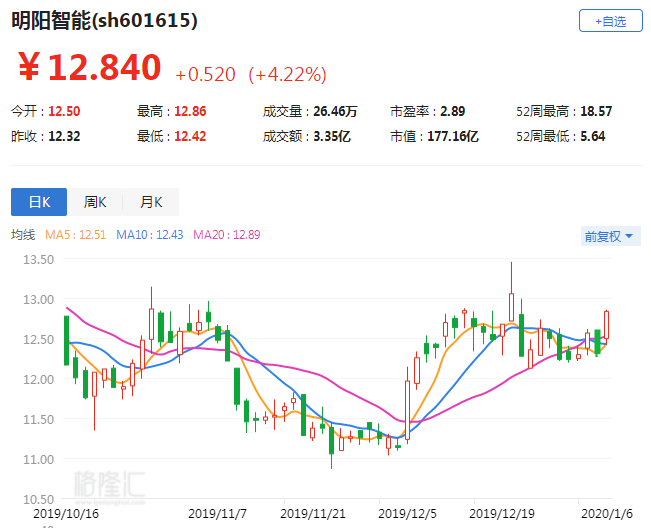Click the 11.50 price axis label
Viewport: 651px width, 528px height.
pos(39,420)
